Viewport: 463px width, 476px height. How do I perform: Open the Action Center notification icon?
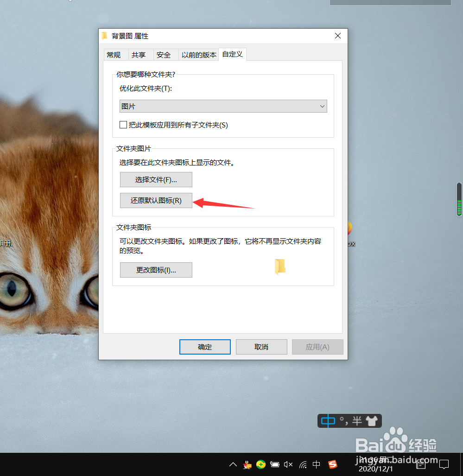tap(444, 464)
